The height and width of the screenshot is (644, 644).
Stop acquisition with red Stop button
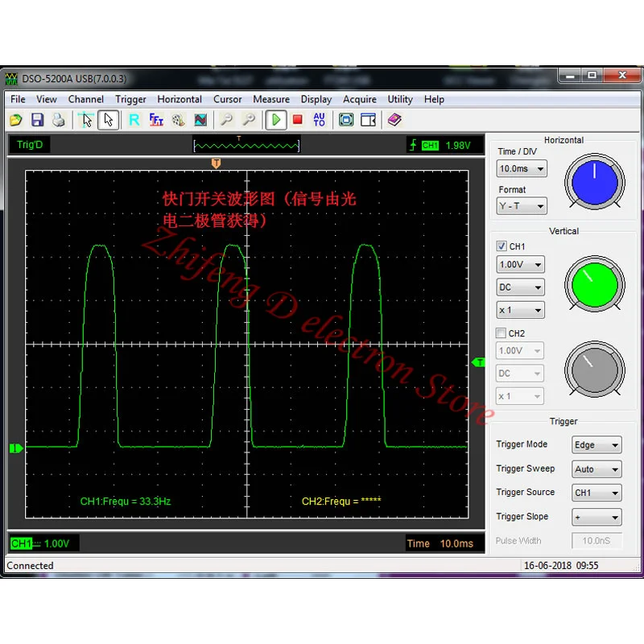[x=298, y=120]
